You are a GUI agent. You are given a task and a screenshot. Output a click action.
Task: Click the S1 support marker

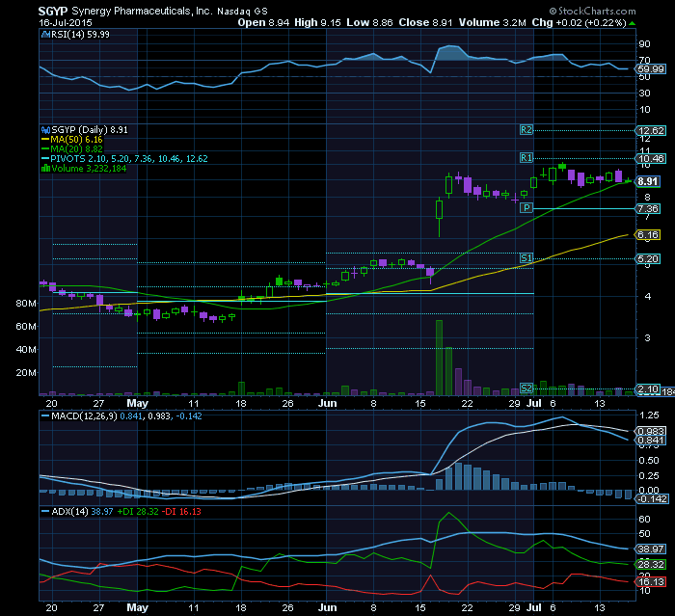(x=526, y=258)
